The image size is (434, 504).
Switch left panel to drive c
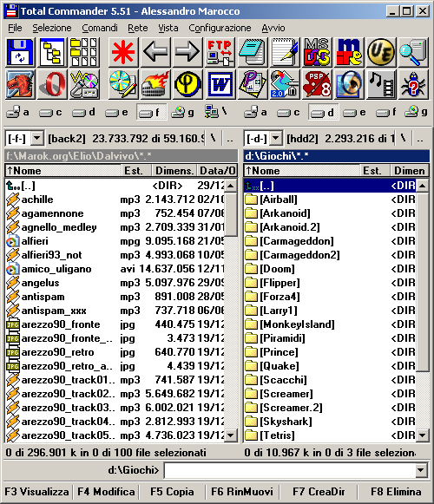(50, 112)
